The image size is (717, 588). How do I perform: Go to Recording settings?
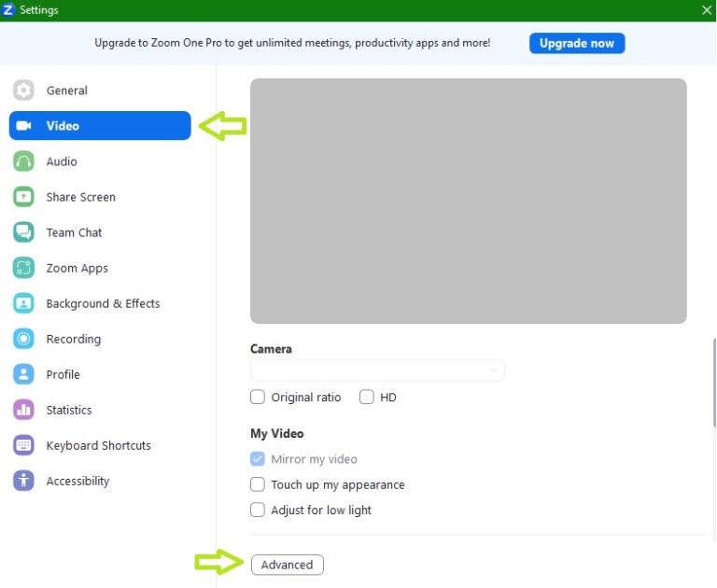100,339
